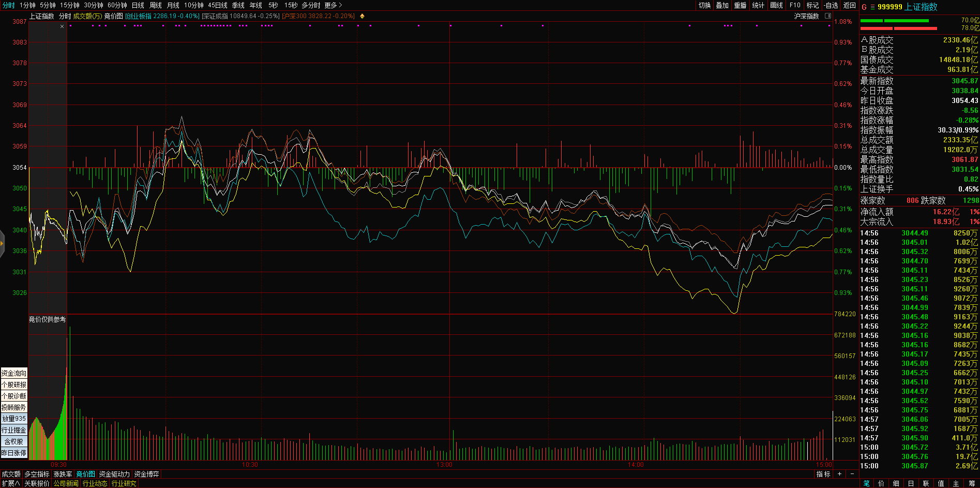Click the red G icon beside 999999
Screen dimensions: 980x488
click(x=864, y=7)
